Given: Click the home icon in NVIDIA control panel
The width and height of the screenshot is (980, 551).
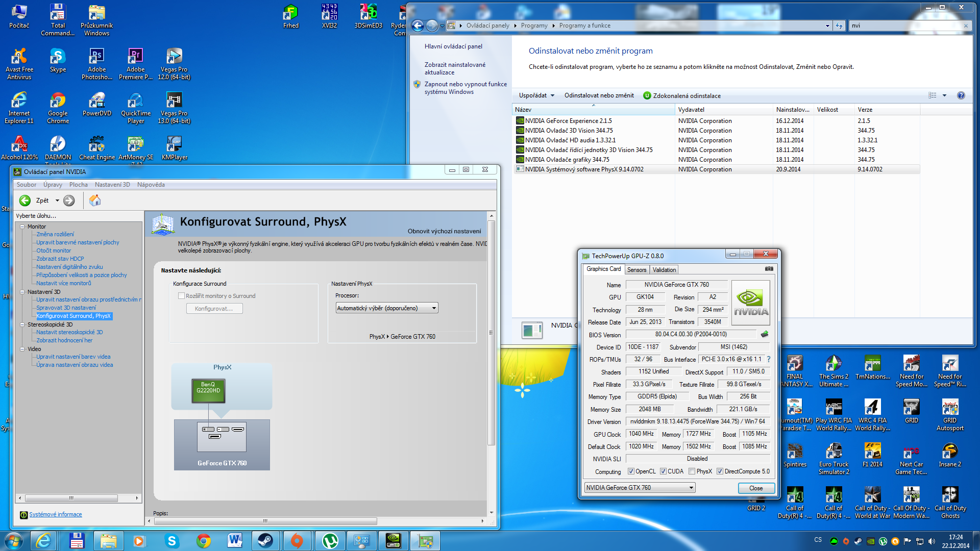Looking at the screenshot, I should (x=95, y=201).
